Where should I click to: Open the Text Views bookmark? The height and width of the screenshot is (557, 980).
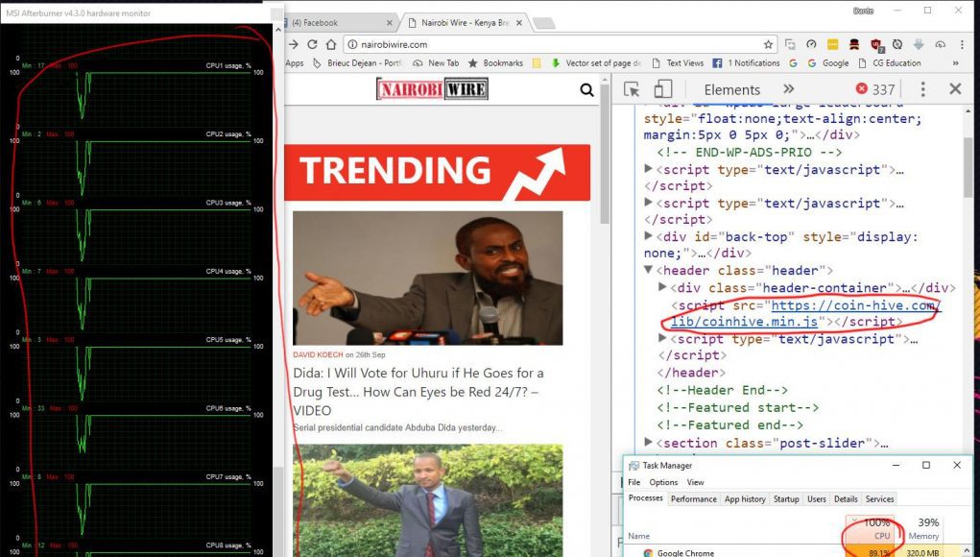pyautogui.click(x=677, y=63)
